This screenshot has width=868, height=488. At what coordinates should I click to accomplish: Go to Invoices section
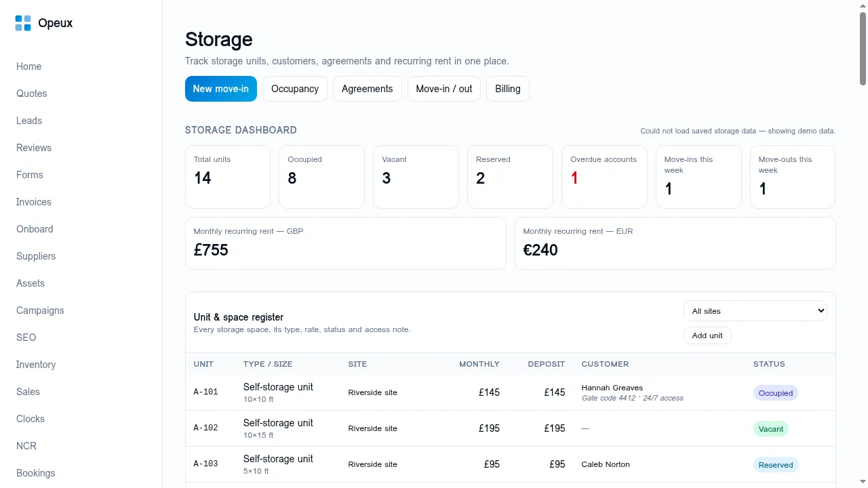coord(34,202)
